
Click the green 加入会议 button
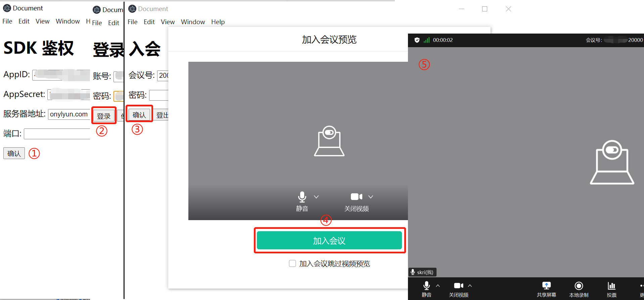coord(329,241)
